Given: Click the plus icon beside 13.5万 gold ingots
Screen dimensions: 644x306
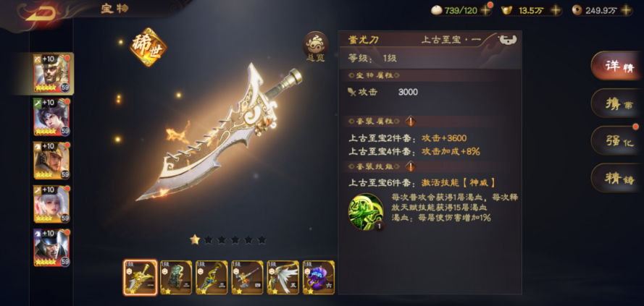Looking at the screenshot, I should point(556,10).
